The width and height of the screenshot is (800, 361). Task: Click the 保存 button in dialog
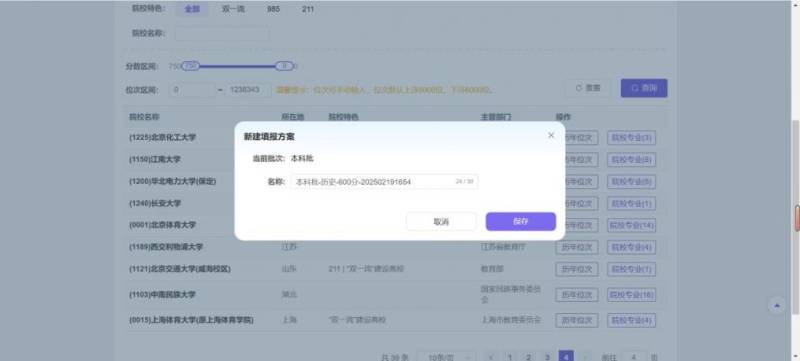pyautogui.click(x=520, y=221)
